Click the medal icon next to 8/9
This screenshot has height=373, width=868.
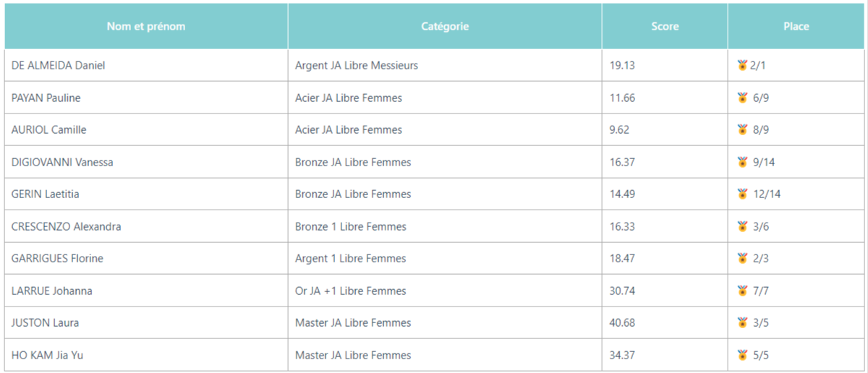coord(742,129)
